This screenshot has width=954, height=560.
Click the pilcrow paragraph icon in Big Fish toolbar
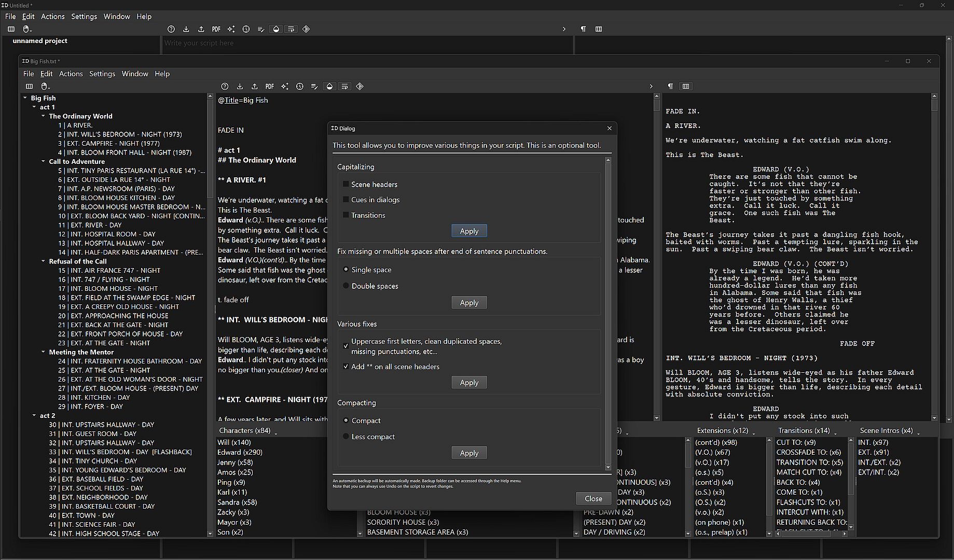pyautogui.click(x=670, y=87)
